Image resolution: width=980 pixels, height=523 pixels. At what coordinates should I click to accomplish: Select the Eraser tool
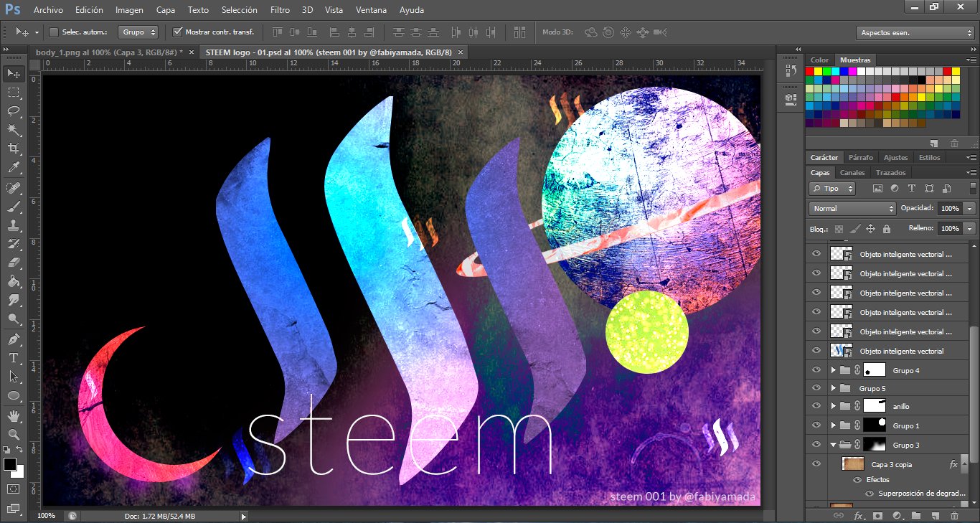[14, 263]
